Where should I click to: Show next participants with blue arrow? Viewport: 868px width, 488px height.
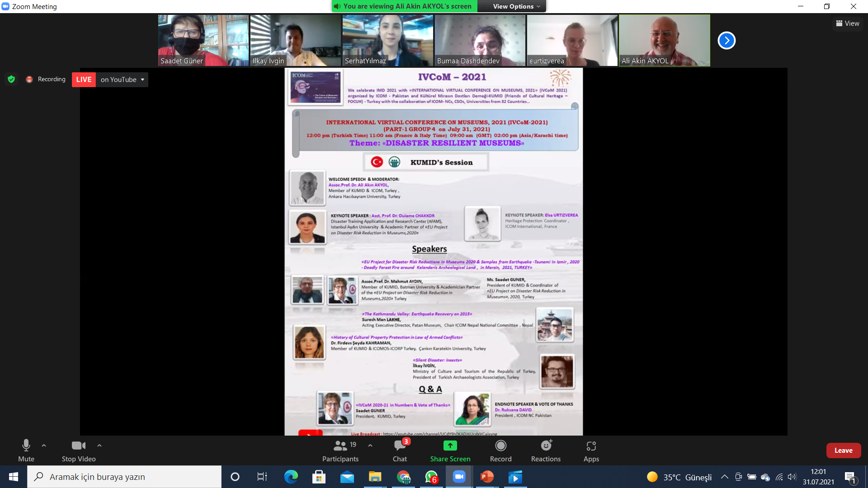(x=726, y=41)
